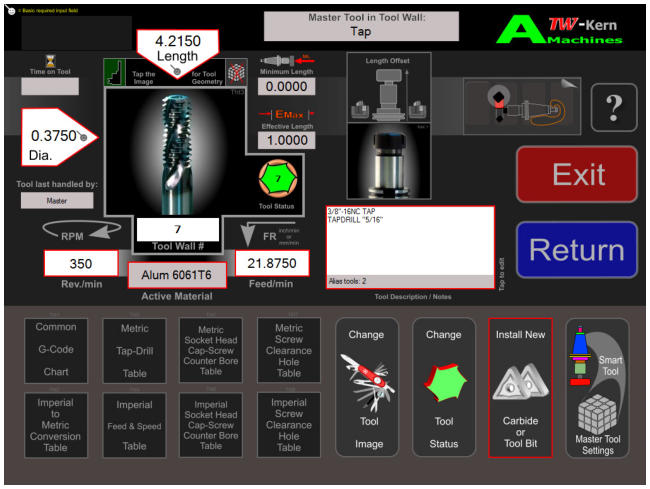
Task: Edit the Minimum Length value 0.0000
Action: pos(286,87)
